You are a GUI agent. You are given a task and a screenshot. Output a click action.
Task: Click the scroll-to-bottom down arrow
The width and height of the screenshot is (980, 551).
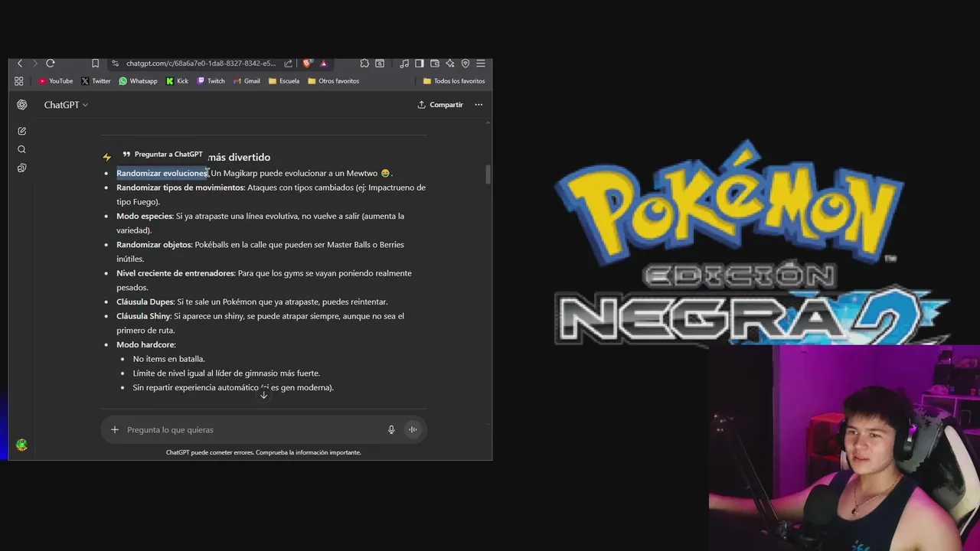pyautogui.click(x=263, y=395)
